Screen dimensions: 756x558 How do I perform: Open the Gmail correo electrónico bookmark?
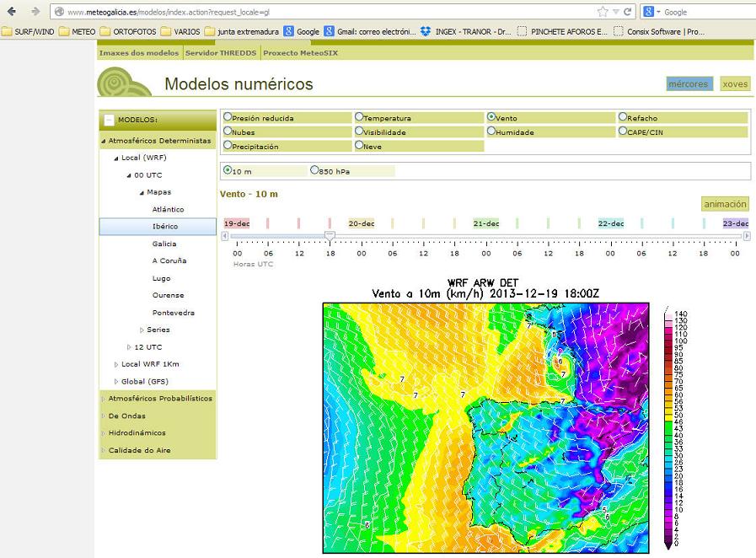coord(370,31)
